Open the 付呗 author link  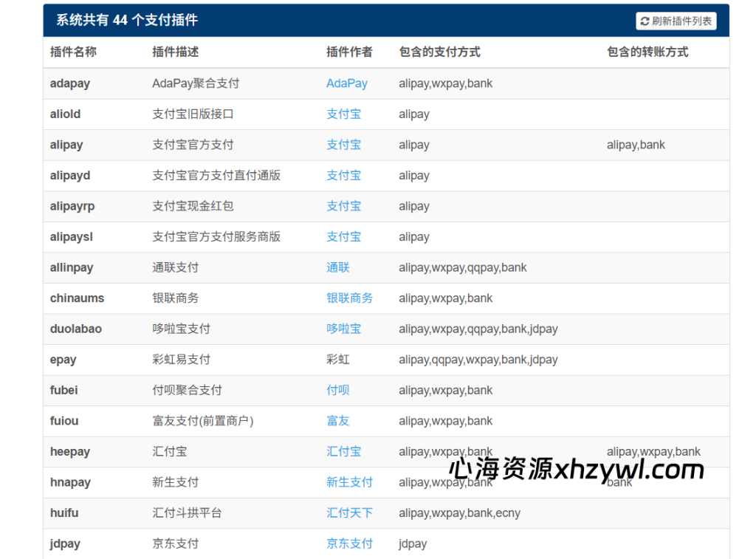click(x=337, y=390)
